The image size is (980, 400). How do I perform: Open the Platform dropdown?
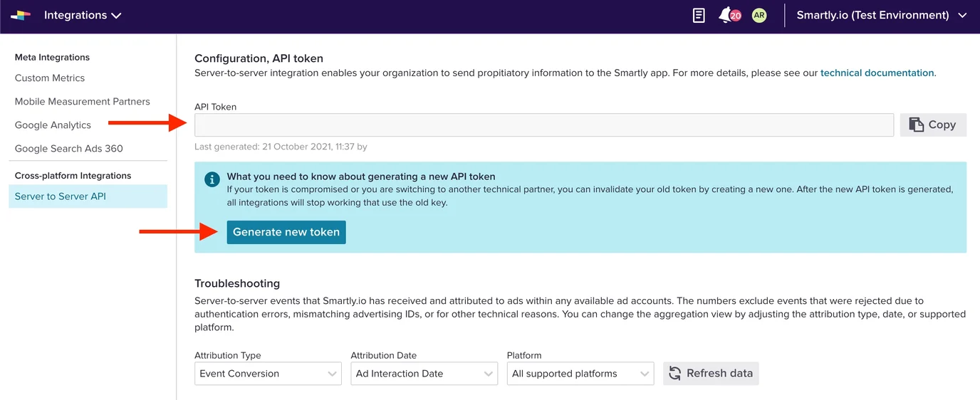580,374
